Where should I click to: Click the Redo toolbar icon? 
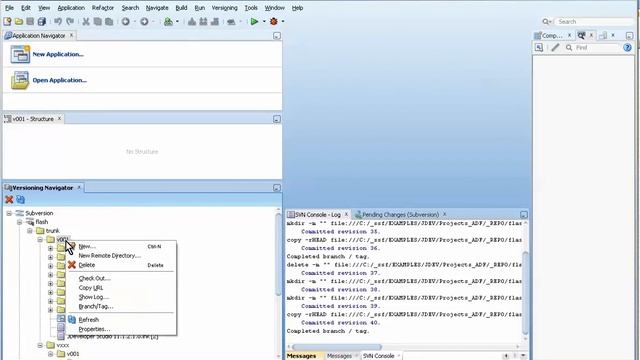[x=70, y=22]
